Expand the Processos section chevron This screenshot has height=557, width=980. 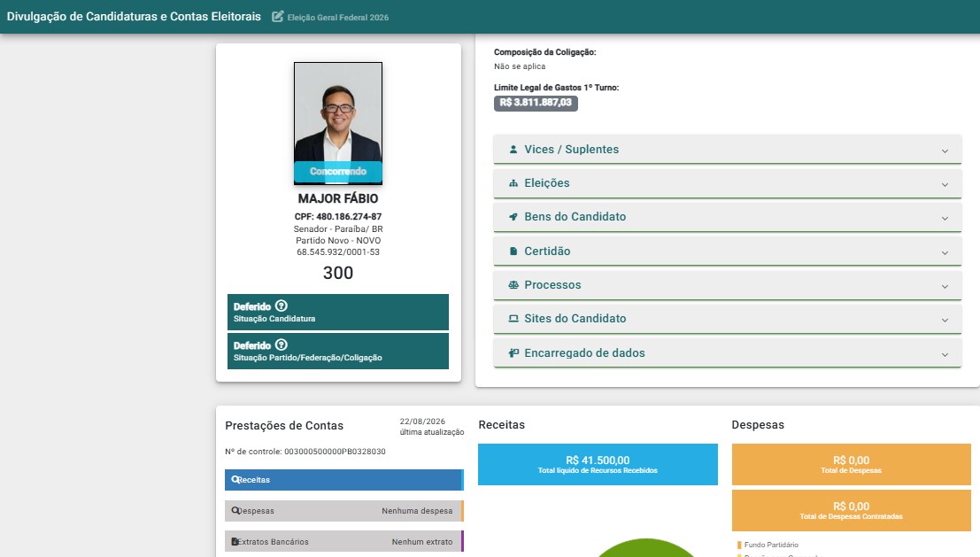pyautogui.click(x=945, y=286)
